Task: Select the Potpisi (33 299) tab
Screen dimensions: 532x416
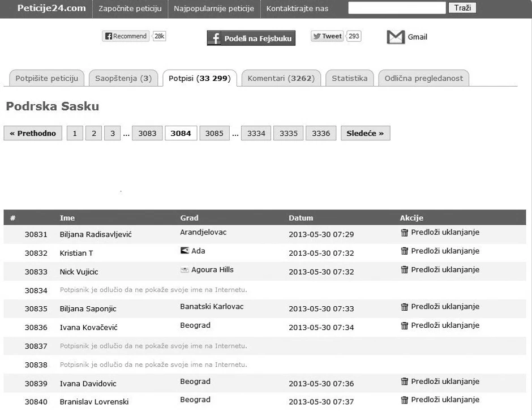Action: 200,78
